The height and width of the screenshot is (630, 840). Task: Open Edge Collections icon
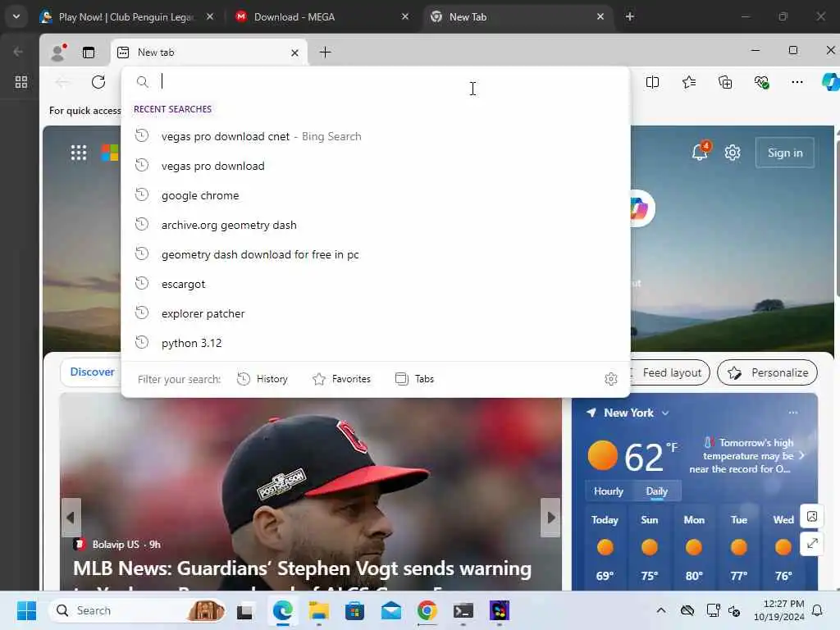tap(725, 82)
